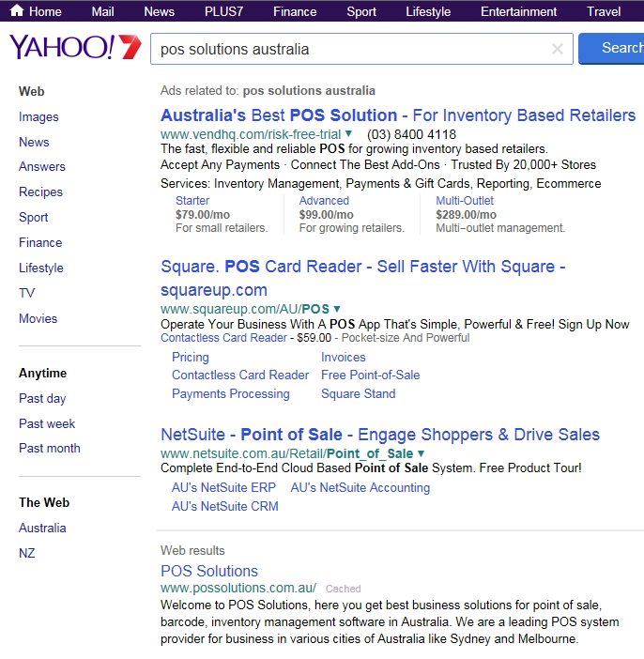644x659 pixels.
Task: Filter results by Past day
Action: coord(42,398)
